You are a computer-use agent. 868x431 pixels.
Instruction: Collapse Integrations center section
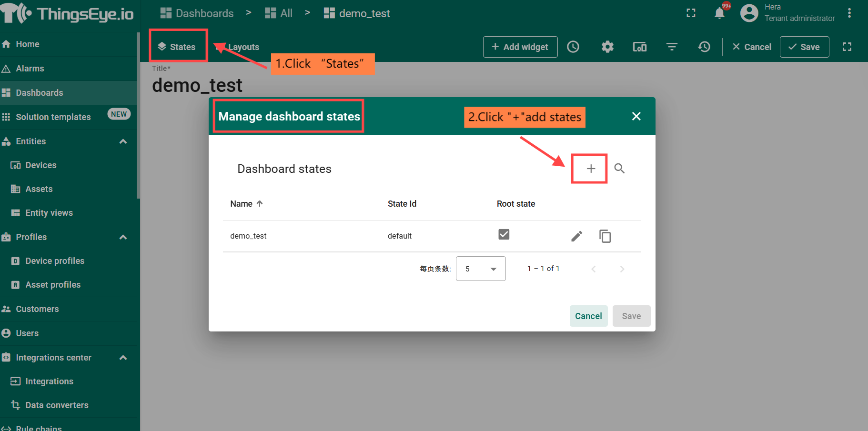[123, 358]
